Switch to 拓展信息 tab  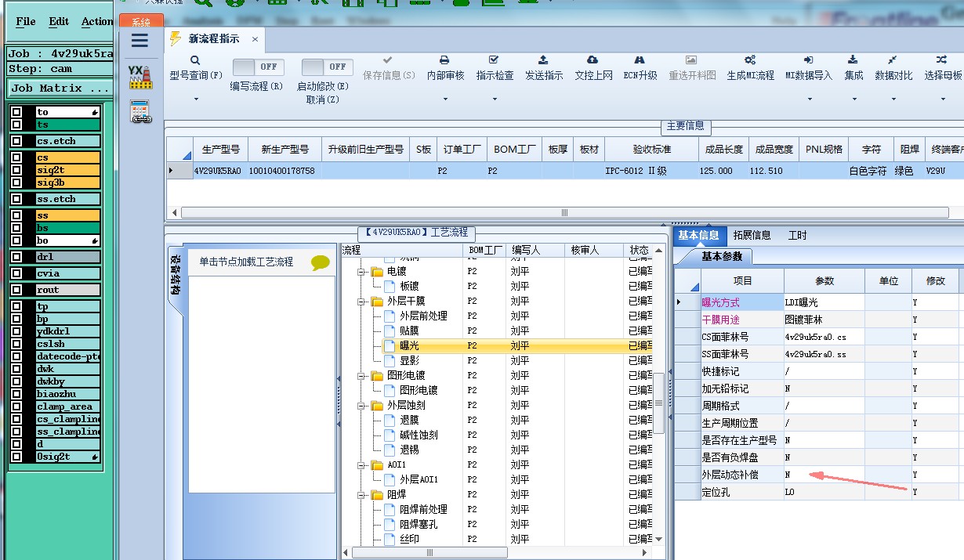click(x=752, y=235)
